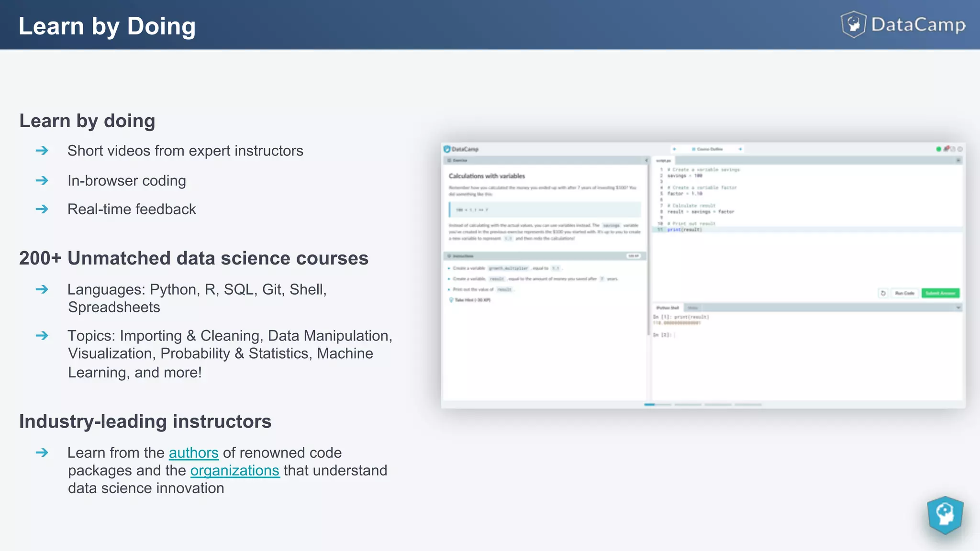
Task: Go to next exercise arrow right of Course Outline
Action: (740, 149)
